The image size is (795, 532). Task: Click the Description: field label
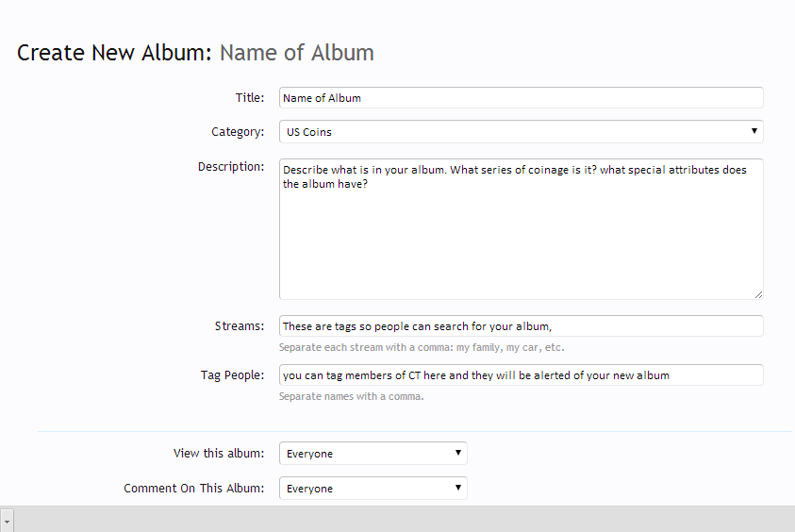click(x=231, y=167)
